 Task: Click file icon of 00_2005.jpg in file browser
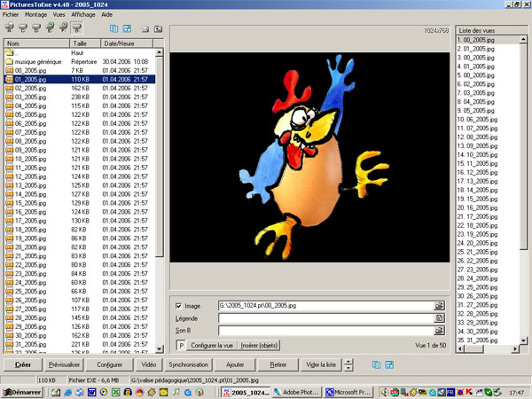point(9,71)
